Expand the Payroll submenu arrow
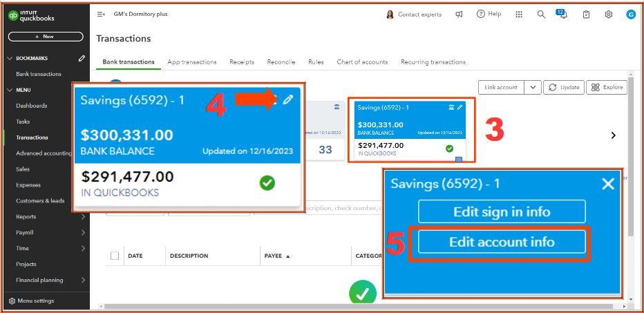 click(x=83, y=232)
